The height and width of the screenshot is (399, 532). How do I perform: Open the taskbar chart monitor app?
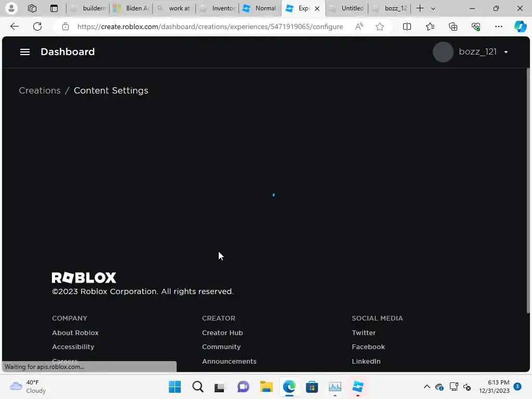[x=335, y=387]
